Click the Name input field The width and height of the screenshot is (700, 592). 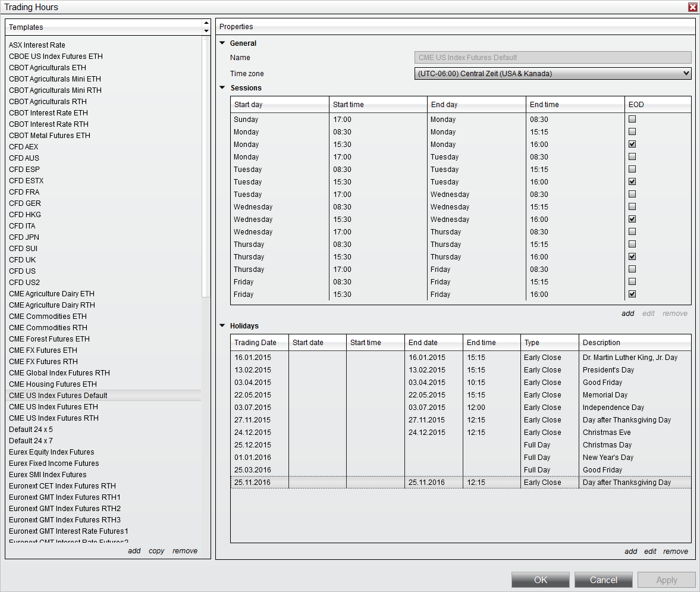pyautogui.click(x=553, y=58)
